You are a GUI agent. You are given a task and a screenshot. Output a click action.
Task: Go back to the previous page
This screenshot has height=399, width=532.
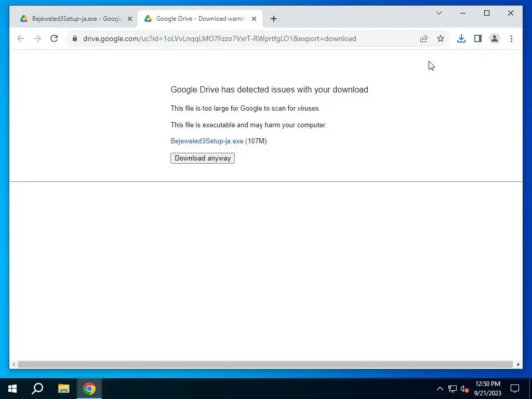[x=21, y=38]
